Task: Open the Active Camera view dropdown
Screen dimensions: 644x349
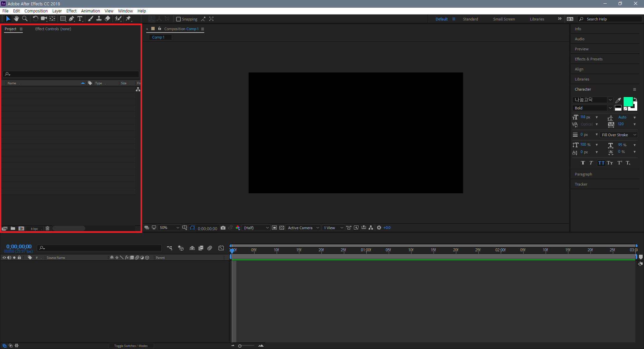Action: click(303, 228)
